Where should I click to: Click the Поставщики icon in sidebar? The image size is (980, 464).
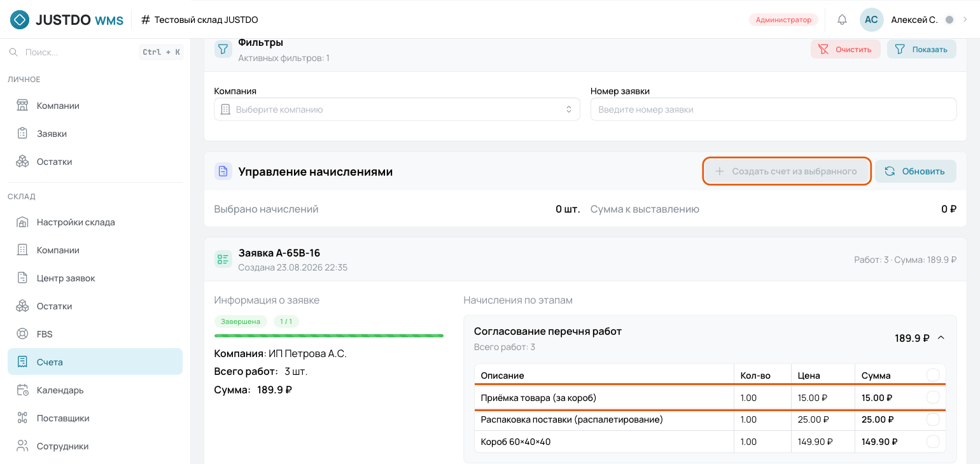(22, 418)
